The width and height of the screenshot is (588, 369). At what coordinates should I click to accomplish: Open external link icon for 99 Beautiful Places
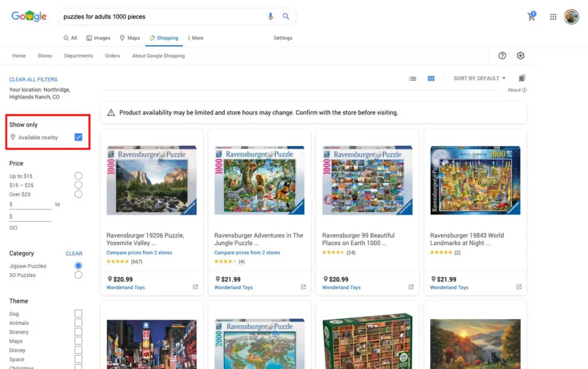[411, 287]
